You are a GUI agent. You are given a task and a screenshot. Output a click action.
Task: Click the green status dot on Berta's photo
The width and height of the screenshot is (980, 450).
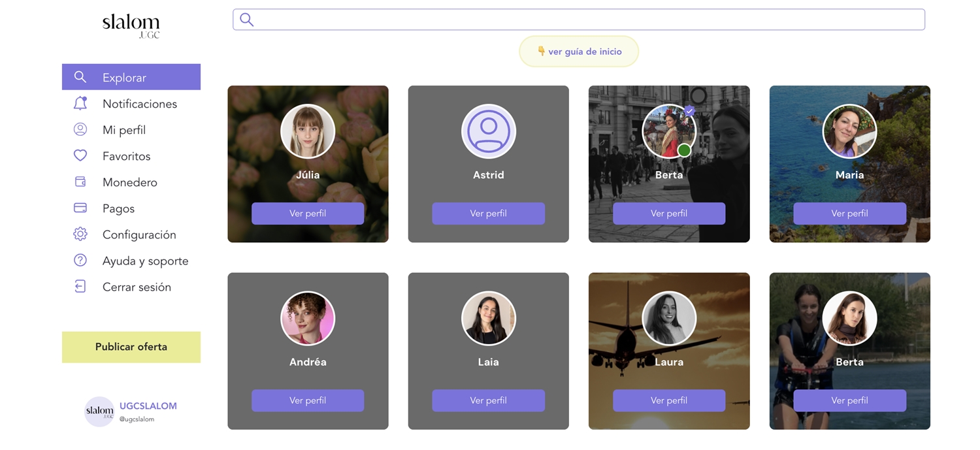[x=684, y=150]
